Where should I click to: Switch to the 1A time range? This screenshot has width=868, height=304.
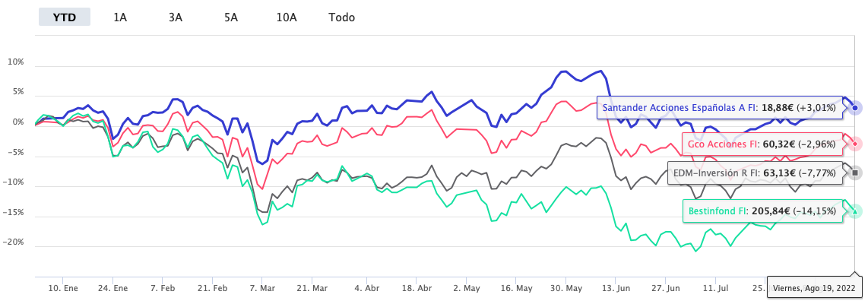120,17
